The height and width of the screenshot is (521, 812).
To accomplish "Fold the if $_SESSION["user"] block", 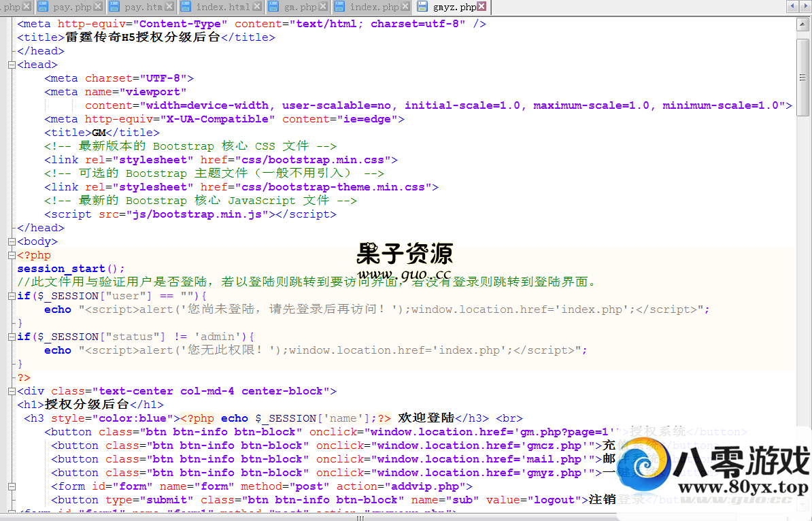I will pyautogui.click(x=12, y=296).
